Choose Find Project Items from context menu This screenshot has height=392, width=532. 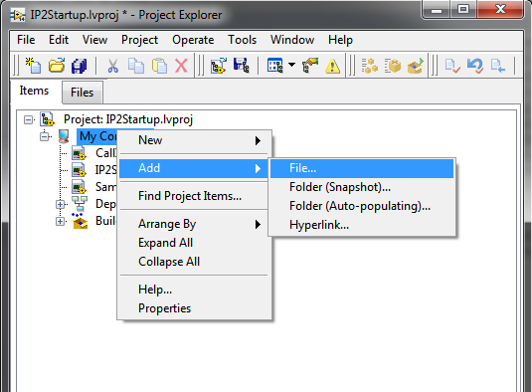click(195, 196)
